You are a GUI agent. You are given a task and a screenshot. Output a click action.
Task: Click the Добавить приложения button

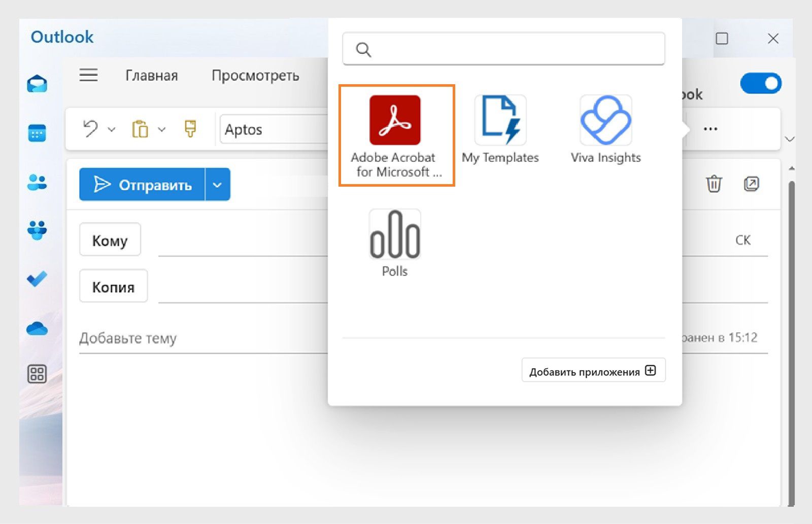point(593,370)
